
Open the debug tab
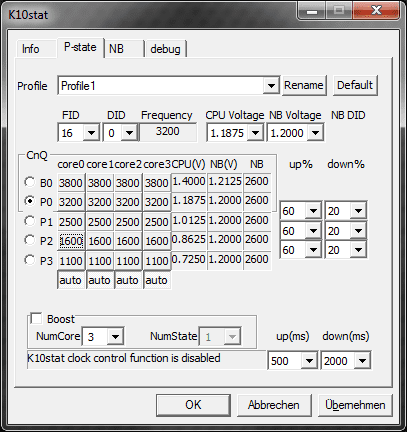coord(165,49)
